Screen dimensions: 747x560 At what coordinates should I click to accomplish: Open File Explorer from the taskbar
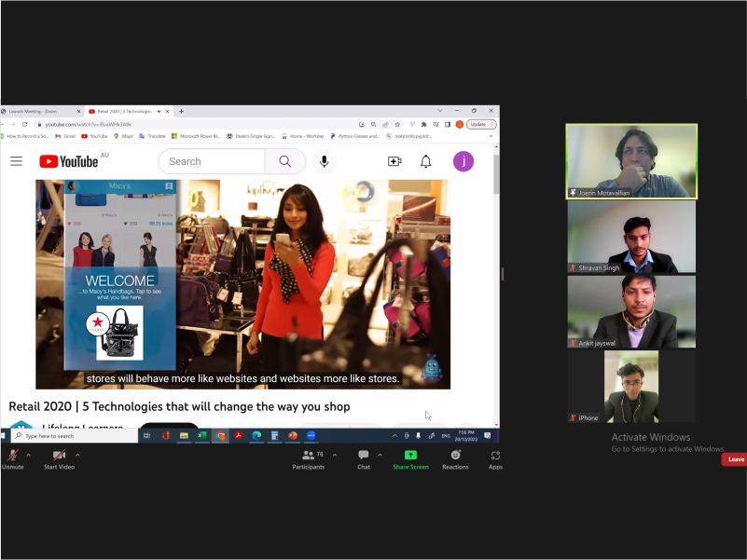coord(184,435)
